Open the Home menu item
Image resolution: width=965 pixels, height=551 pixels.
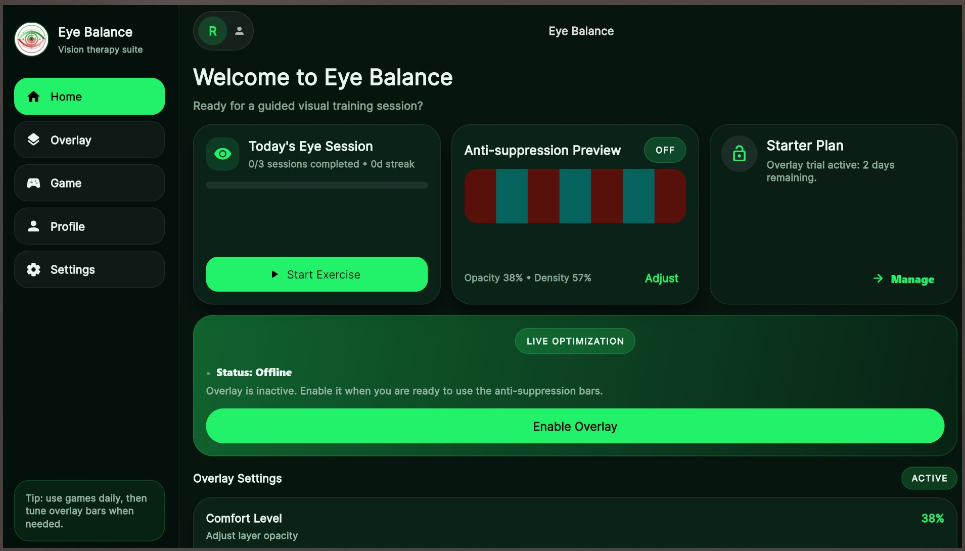tap(89, 97)
